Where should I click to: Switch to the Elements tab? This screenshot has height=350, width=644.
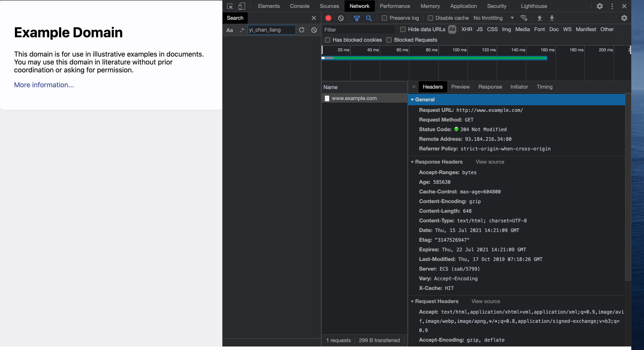point(269,6)
